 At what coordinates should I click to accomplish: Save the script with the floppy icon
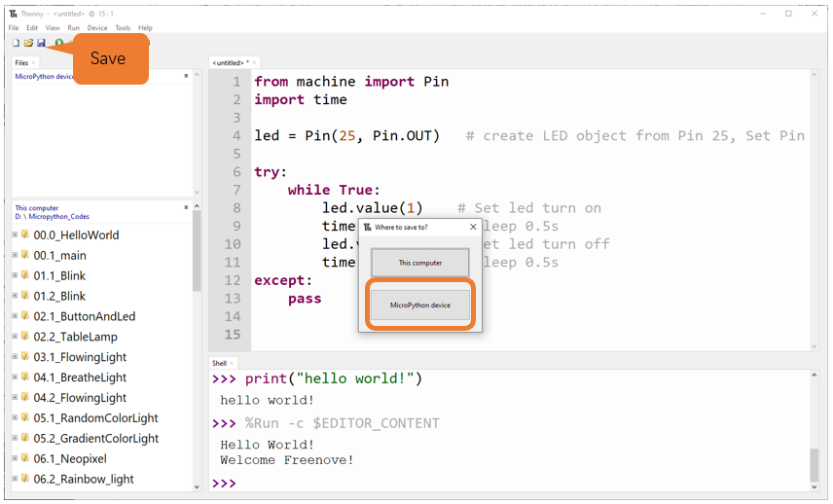click(x=41, y=43)
